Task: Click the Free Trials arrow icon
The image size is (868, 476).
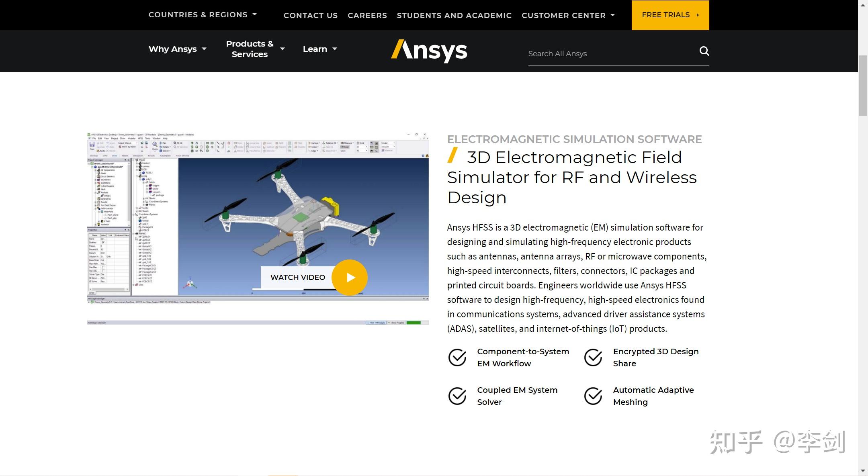Action: [698, 15]
